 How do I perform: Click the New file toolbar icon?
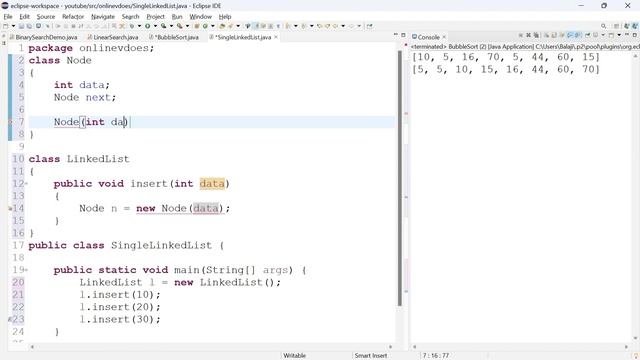click(x=5, y=26)
